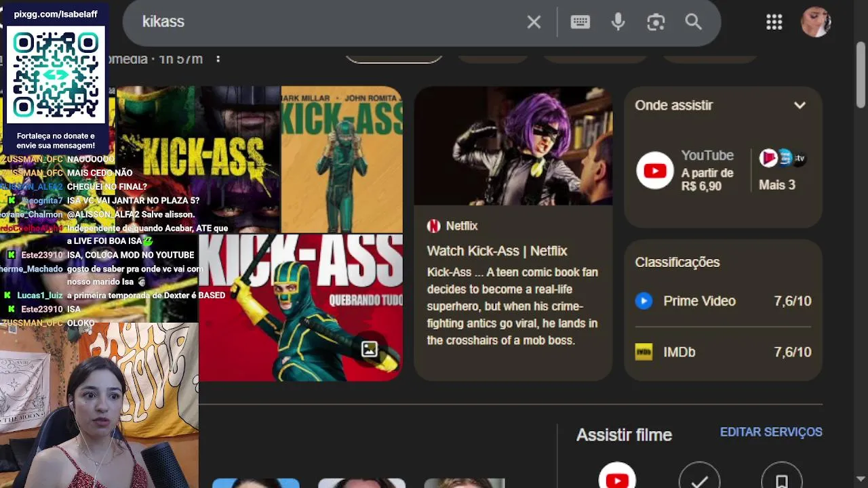
Task: Open the Google account profile picture
Action: 816,22
